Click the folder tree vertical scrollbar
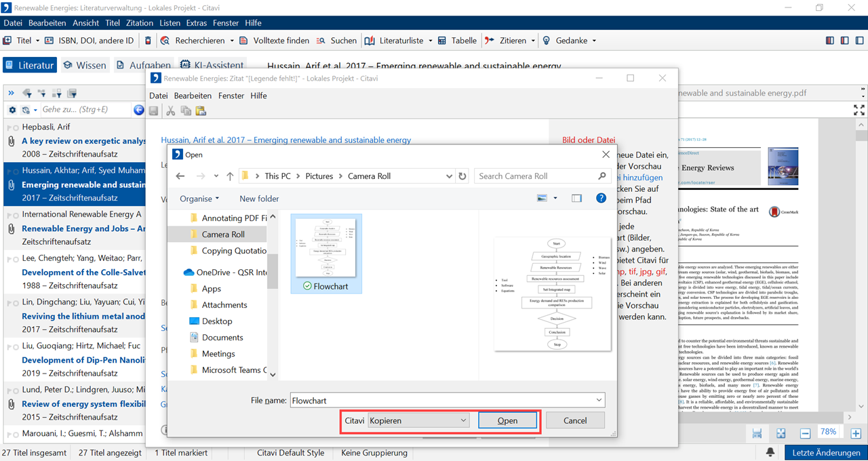This screenshot has width=868, height=461. click(x=272, y=271)
